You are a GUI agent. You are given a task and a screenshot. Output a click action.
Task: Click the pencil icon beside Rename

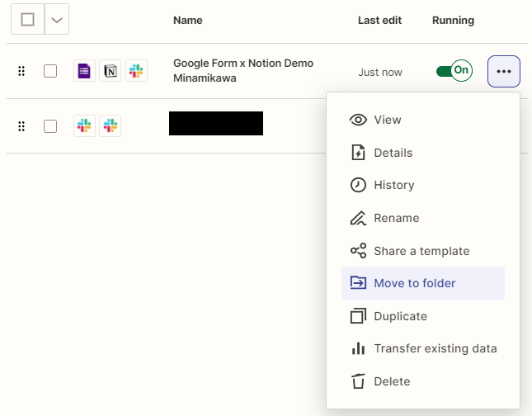pyautogui.click(x=358, y=218)
